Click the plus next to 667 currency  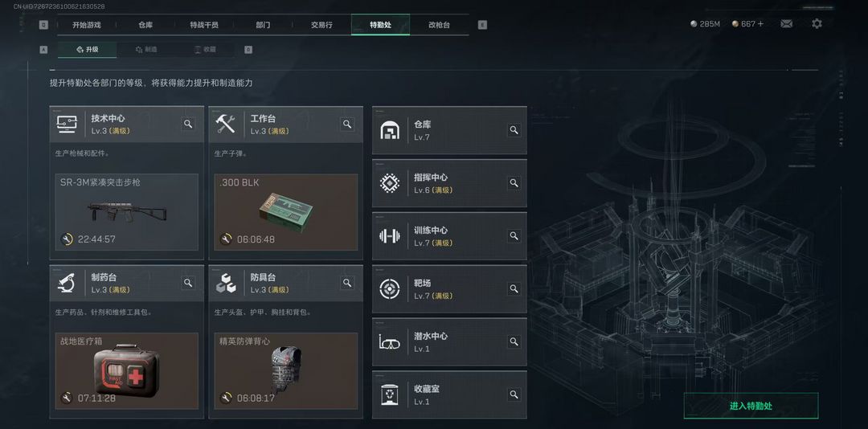760,24
